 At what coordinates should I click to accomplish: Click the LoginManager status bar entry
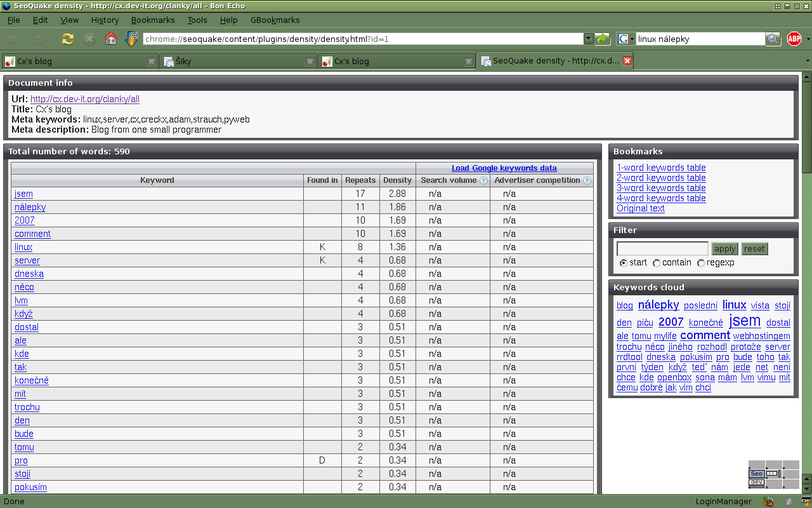click(724, 502)
